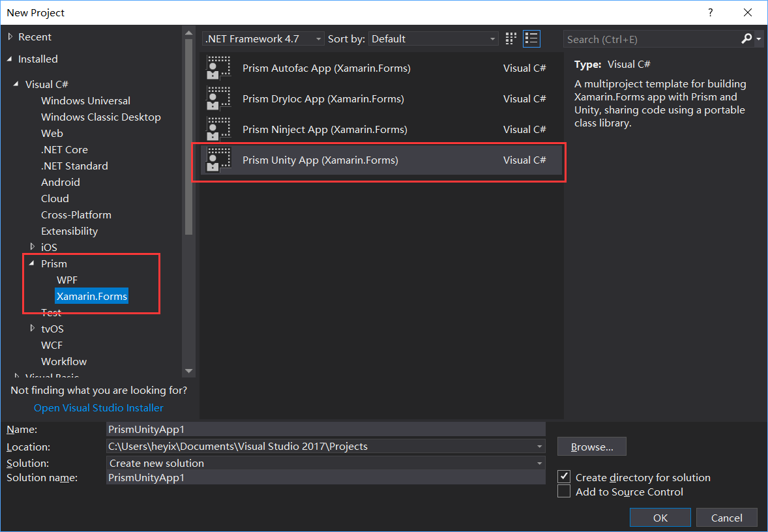Screen dimensions: 768x532
Task: Click the Prism DryIoc App template icon
Action: pos(218,99)
